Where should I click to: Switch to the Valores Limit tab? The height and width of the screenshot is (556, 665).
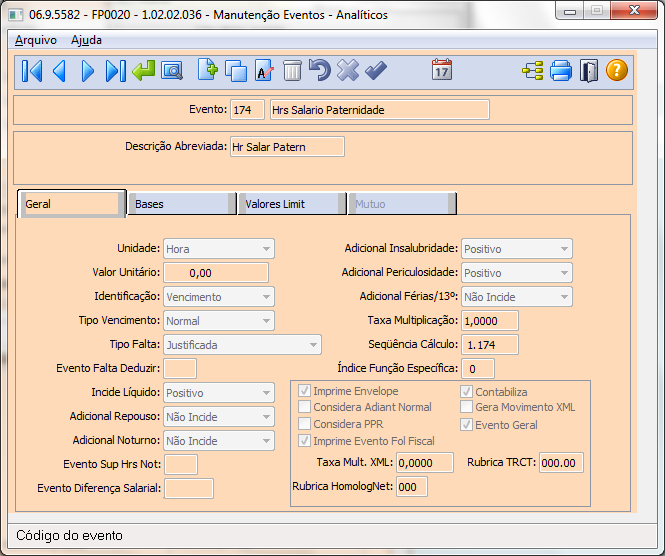pos(292,204)
